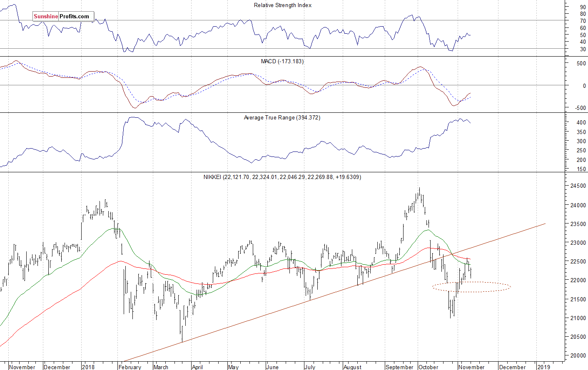Click the SunshineProfits.com logo

click(x=63, y=17)
